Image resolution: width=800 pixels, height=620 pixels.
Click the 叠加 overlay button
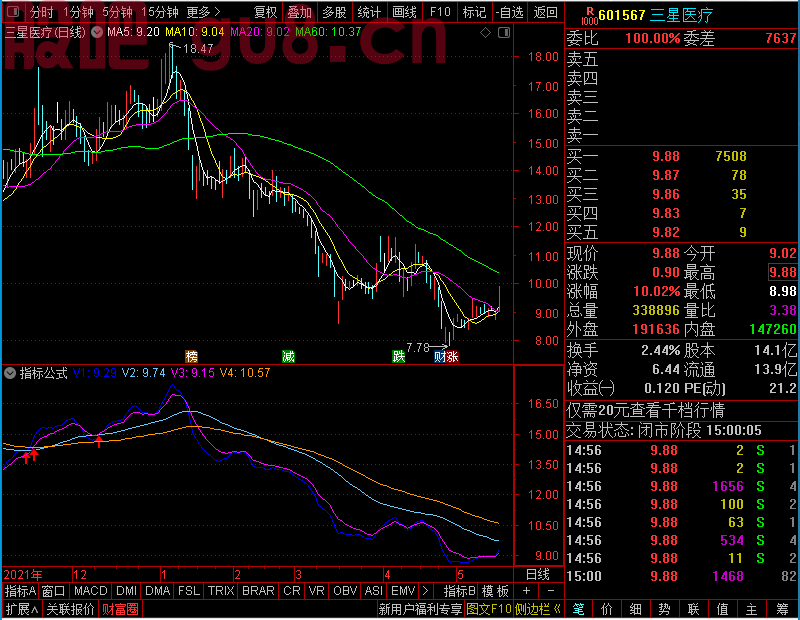299,12
